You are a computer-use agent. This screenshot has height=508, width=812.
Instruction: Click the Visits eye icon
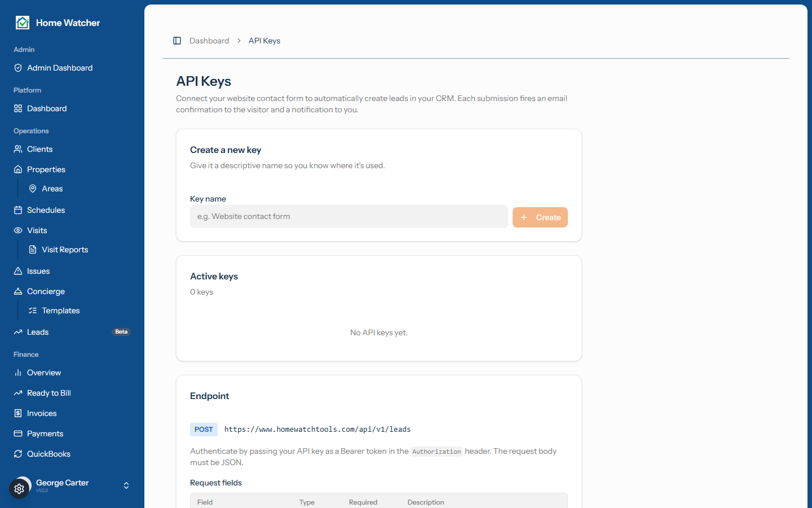18,230
